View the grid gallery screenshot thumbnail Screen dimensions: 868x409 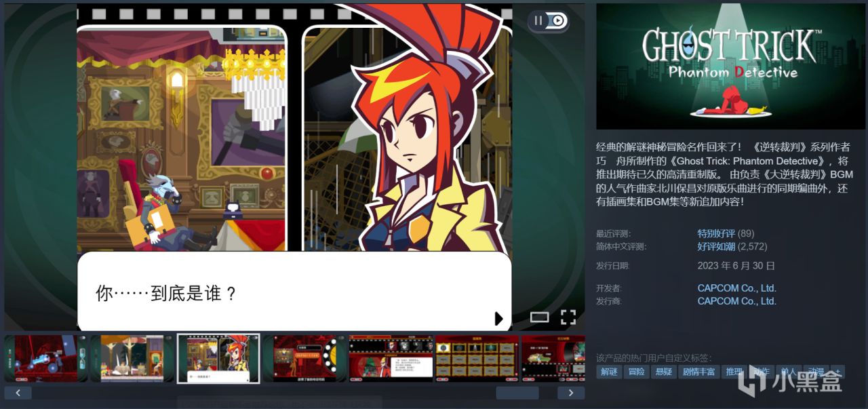click(x=477, y=358)
